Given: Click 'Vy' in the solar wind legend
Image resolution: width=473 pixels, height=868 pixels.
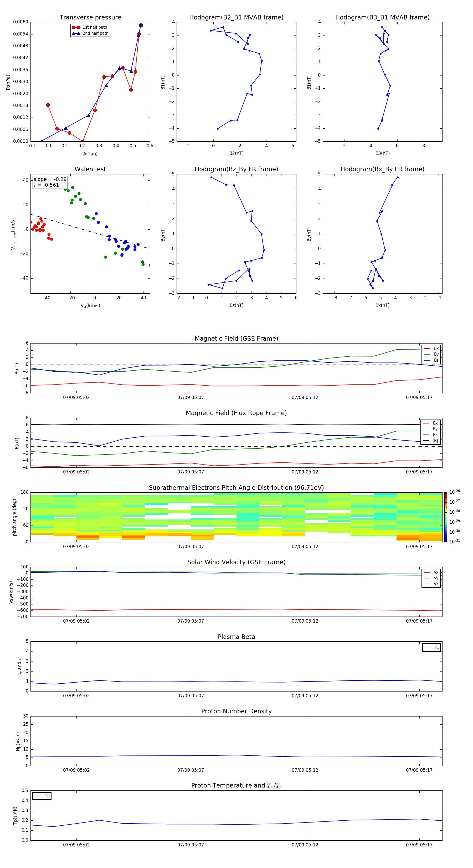Looking at the screenshot, I should 431,578.
